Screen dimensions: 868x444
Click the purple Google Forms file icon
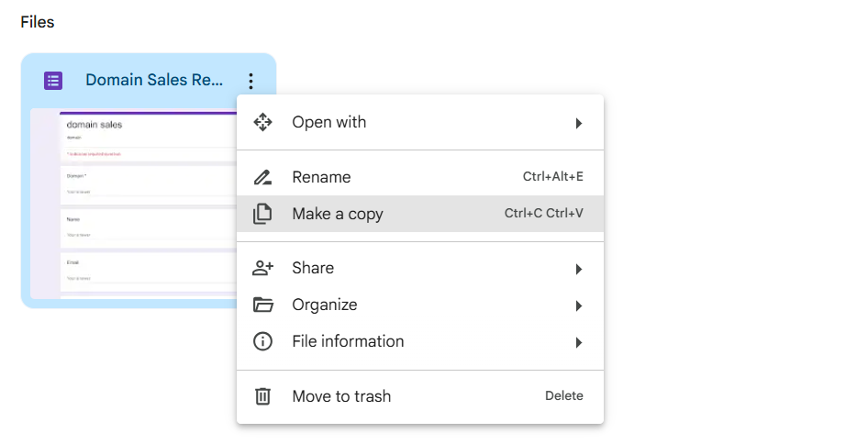pos(53,81)
